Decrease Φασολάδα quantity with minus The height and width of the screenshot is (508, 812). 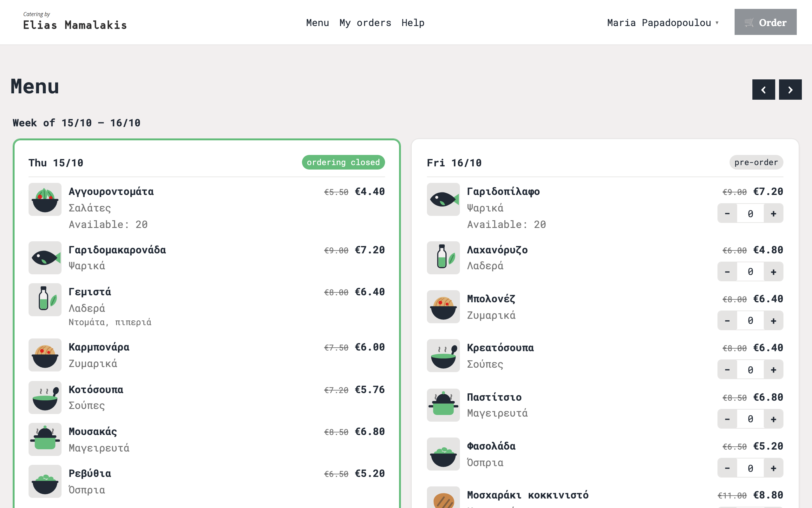(727, 468)
